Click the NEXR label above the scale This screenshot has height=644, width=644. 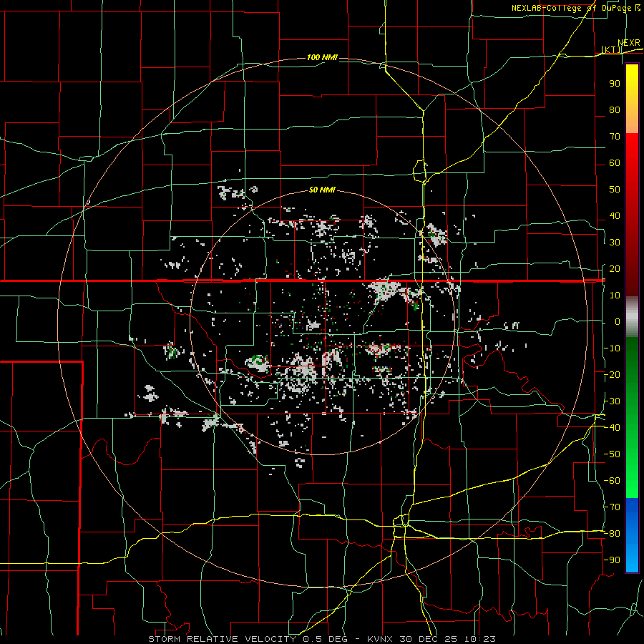[x=628, y=43]
